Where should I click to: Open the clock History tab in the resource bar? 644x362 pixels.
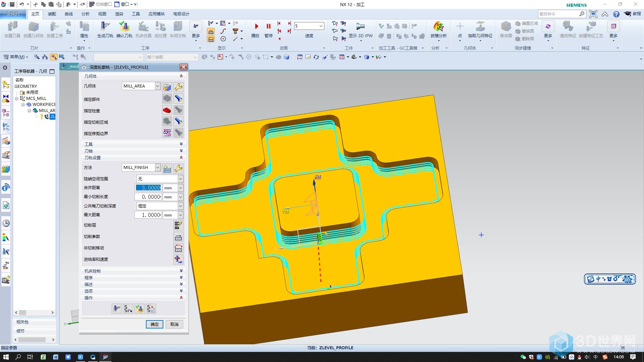[6, 223]
